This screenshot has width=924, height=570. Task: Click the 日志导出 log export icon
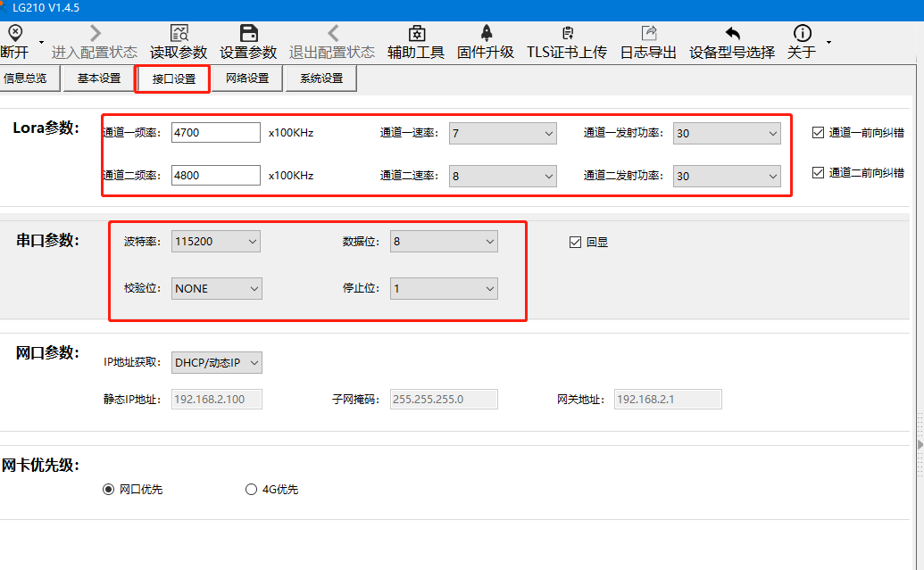(648, 34)
